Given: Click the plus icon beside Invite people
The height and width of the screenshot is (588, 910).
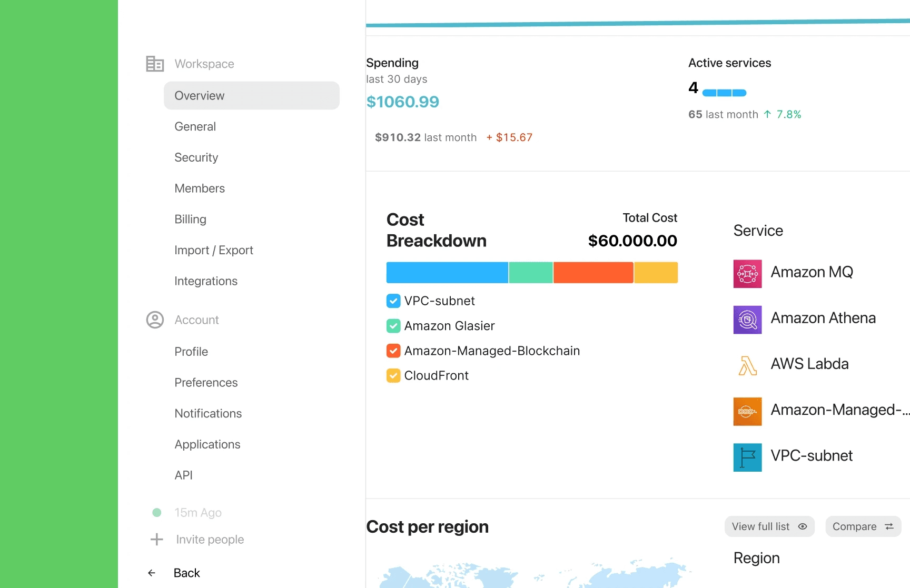Looking at the screenshot, I should click(156, 539).
